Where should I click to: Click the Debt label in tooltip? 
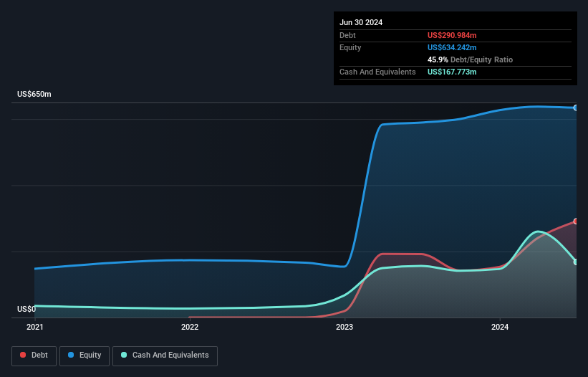coord(347,35)
